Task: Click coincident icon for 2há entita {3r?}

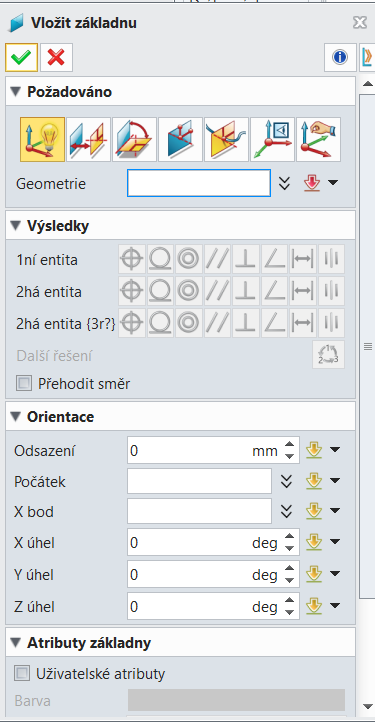Action: (132, 323)
